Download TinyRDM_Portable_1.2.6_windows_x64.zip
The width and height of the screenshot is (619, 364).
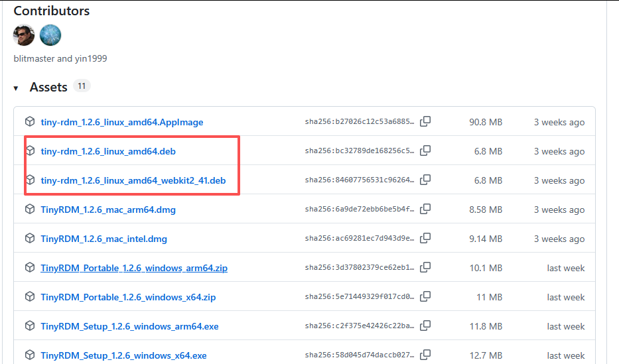[128, 297]
